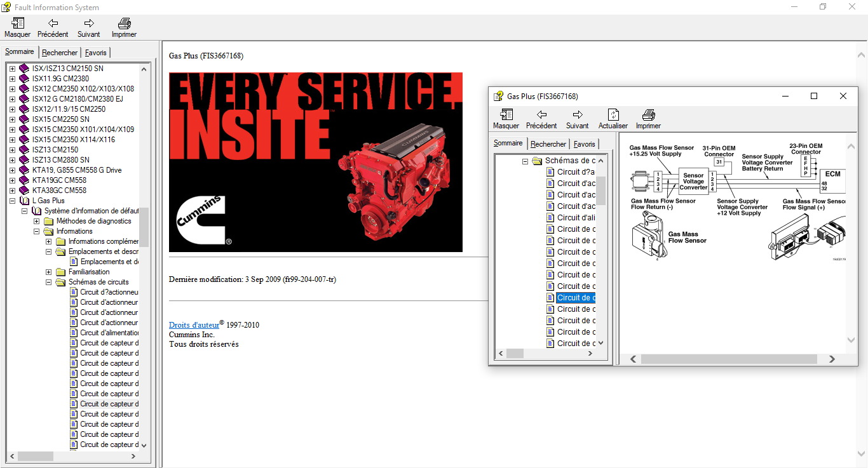Expand the ISX15 CM2350 X114/X116 node
Image resolution: width=868 pixels, height=468 pixels.
click(x=12, y=140)
